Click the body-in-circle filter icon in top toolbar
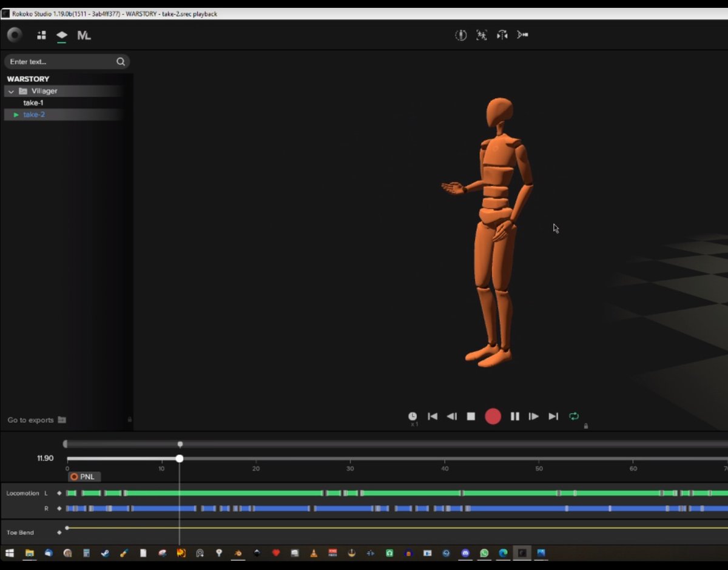This screenshot has height=570, width=728. 461,35
